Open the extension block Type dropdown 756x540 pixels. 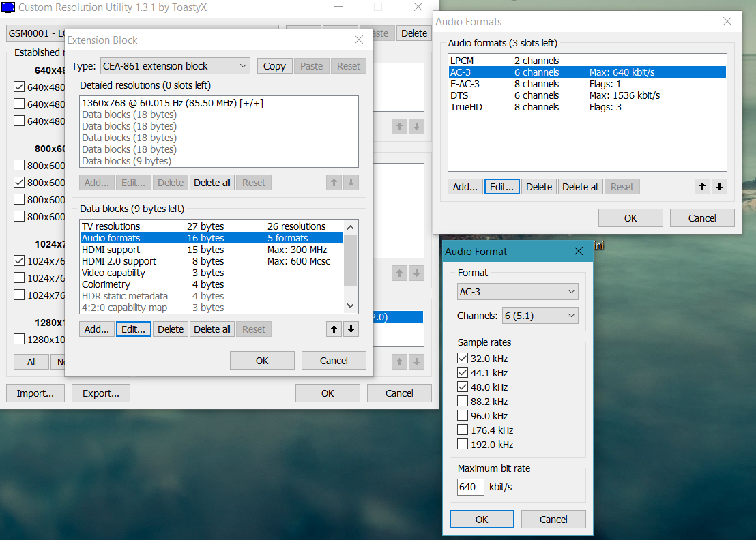tap(175, 66)
